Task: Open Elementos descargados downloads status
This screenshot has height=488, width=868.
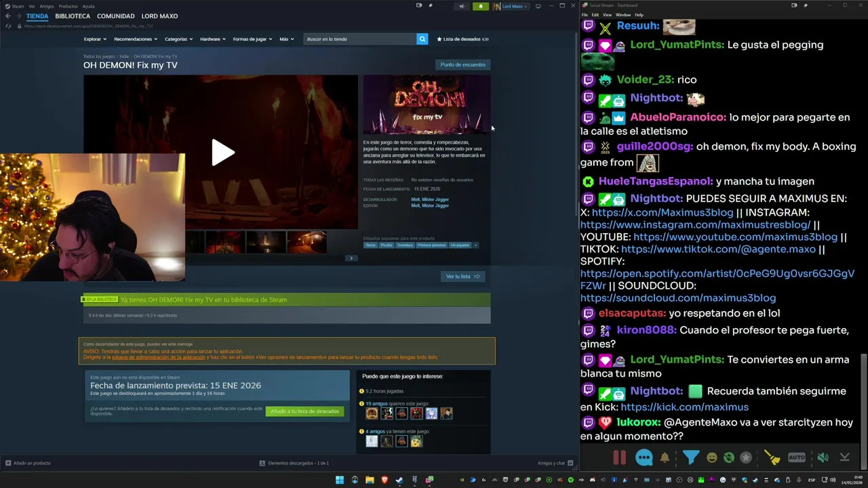Action: coord(294,463)
